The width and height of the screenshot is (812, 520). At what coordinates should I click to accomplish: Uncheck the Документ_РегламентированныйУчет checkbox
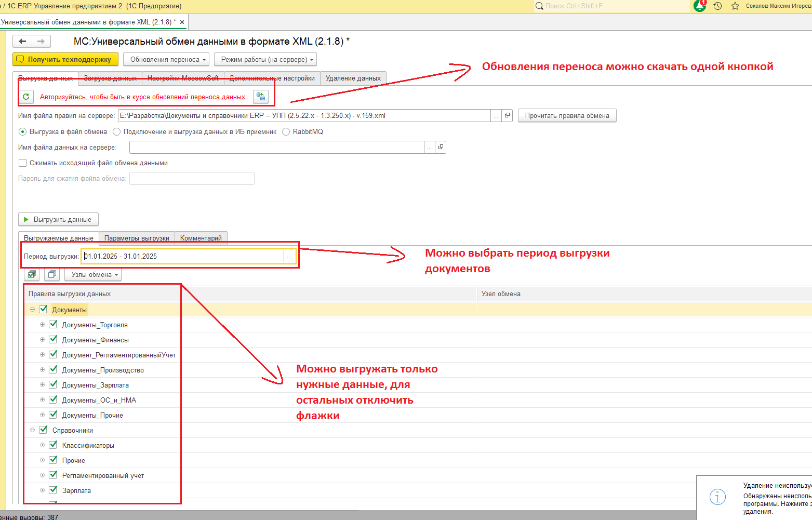click(x=53, y=355)
